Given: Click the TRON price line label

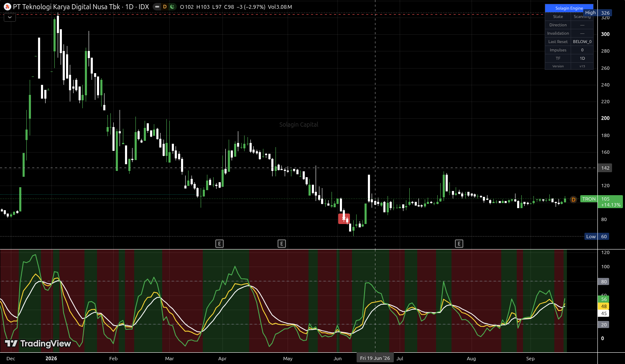Looking at the screenshot, I should (589, 199).
